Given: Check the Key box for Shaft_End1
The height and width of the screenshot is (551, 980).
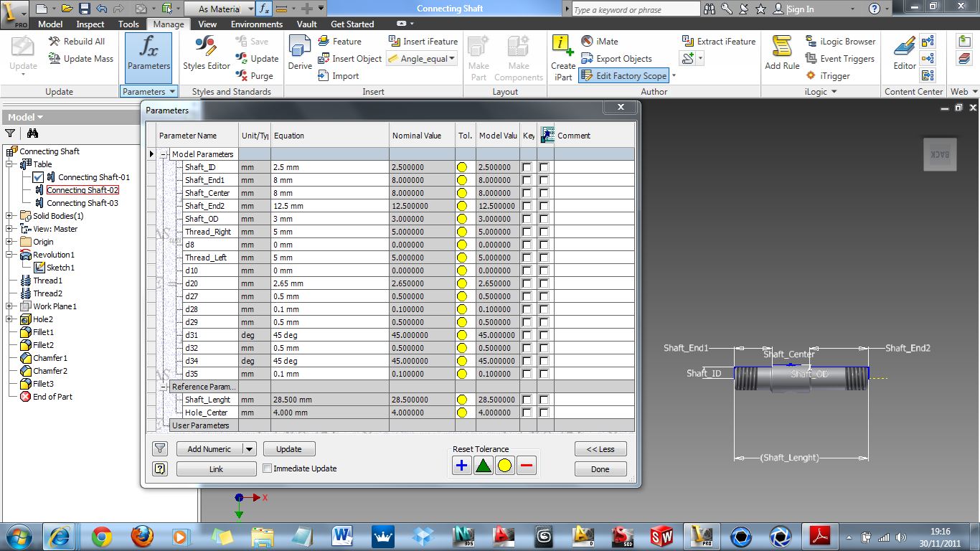Looking at the screenshot, I should click(x=527, y=180).
